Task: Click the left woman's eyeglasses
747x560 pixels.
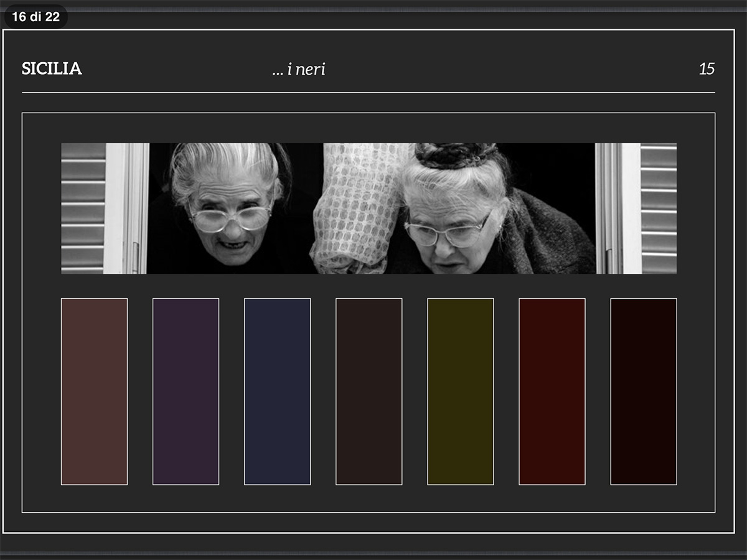Action: [230, 218]
